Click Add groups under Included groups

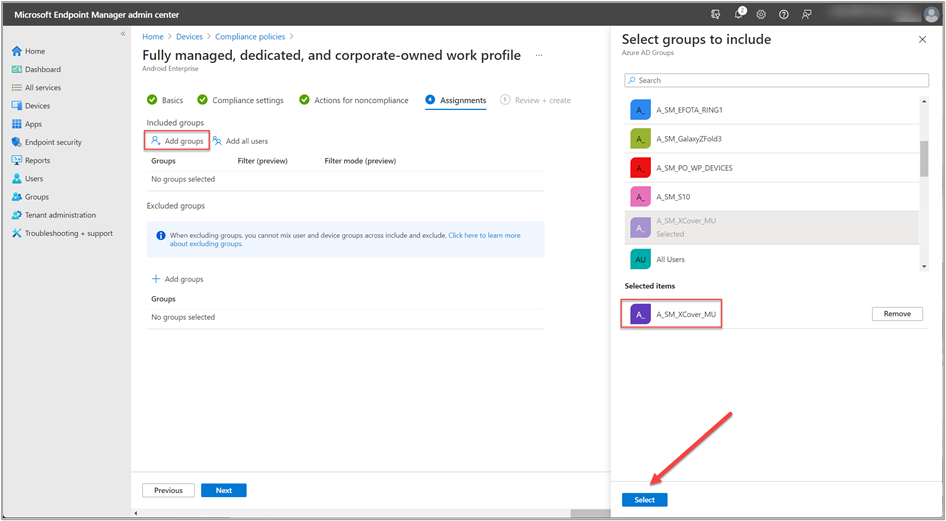click(177, 141)
